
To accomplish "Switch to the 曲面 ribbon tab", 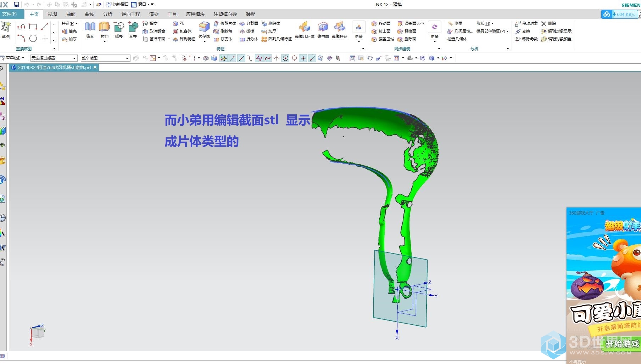I will tap(71, 14).
